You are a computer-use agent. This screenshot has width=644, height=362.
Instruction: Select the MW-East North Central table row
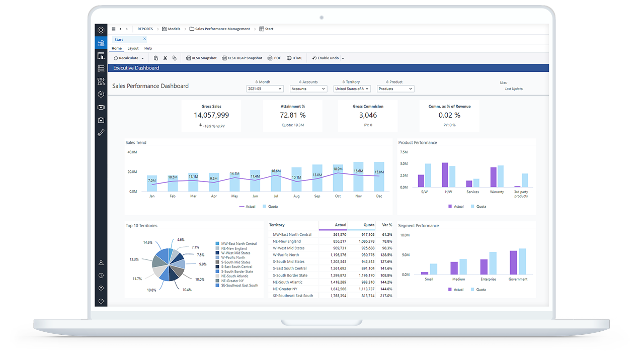coord(331,234)
